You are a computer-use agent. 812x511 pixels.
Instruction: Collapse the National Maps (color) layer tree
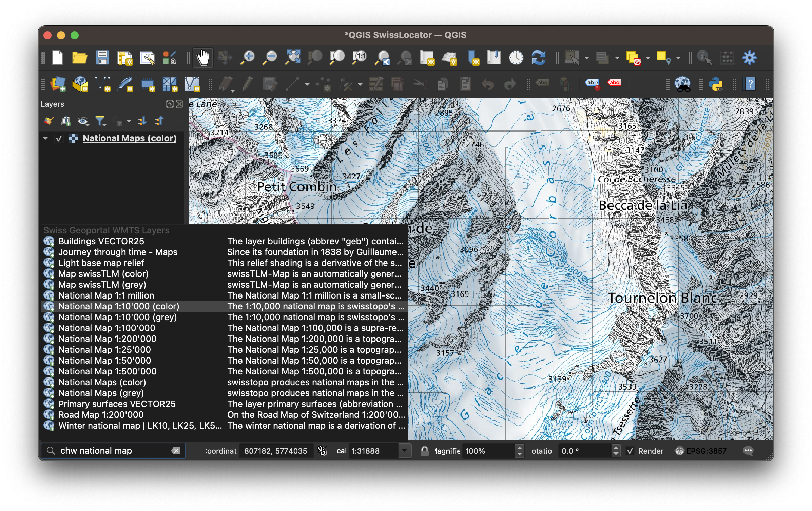click(45, 138)
